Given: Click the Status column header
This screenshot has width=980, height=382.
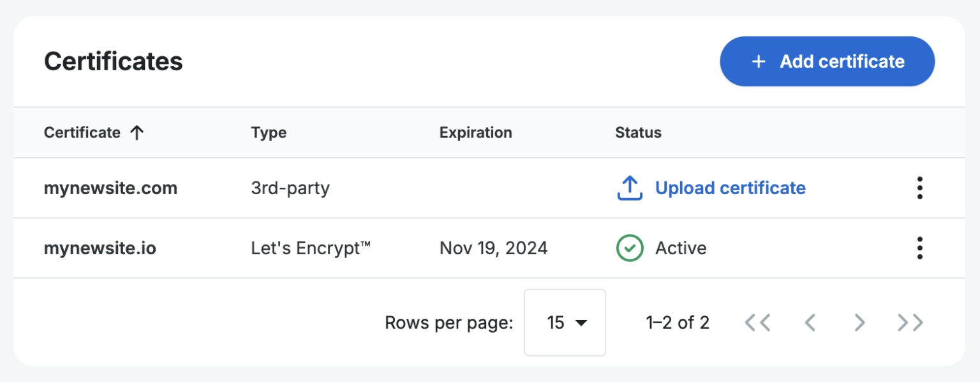Looking at the screenshot, I should (638, 133).
